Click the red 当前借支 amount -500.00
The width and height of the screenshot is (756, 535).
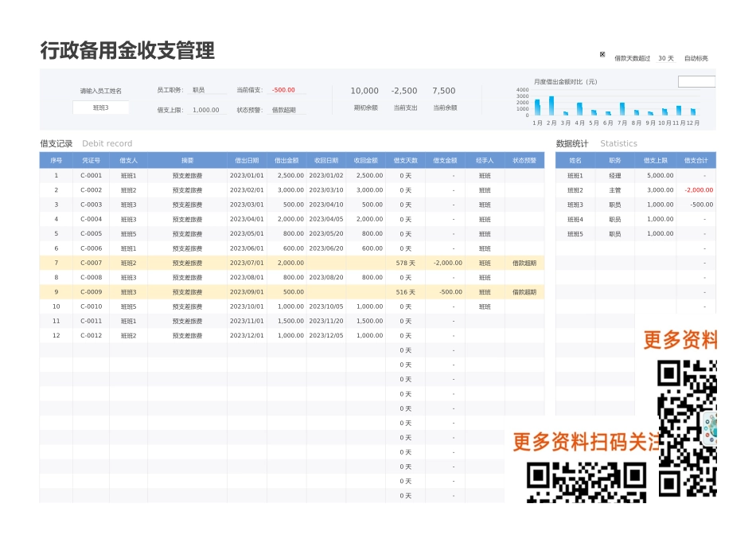click(x=284, y=89)
